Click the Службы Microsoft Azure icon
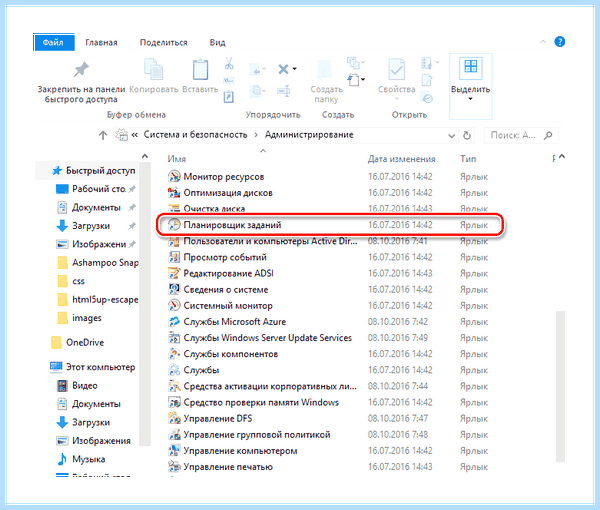The width and height of the screenshot is (600, 510). coord(174,322)
